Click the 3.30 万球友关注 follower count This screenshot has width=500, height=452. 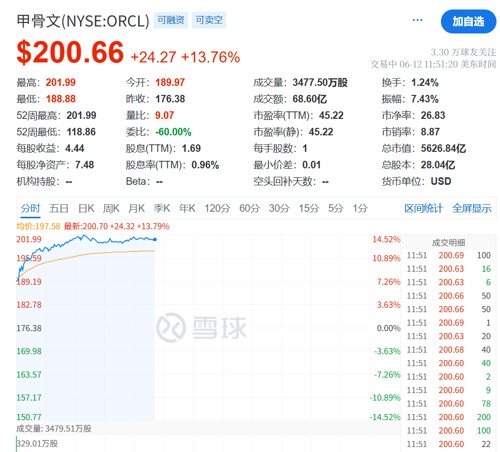[x=463, y=52]
